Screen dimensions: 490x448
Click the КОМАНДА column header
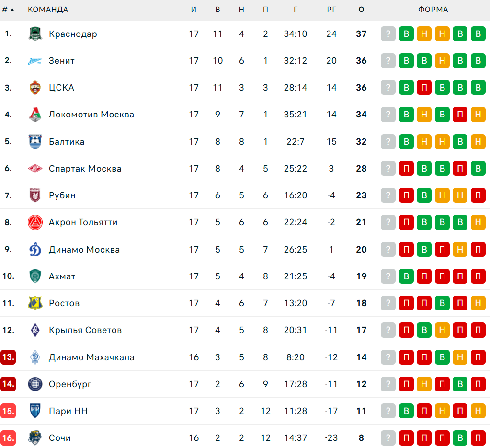[48, 10]
